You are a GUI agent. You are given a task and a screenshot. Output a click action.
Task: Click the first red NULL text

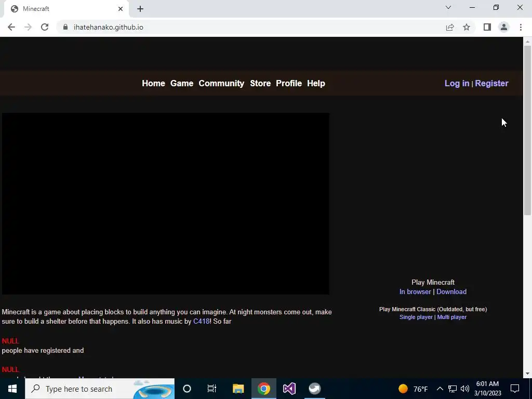pos(10,341)
